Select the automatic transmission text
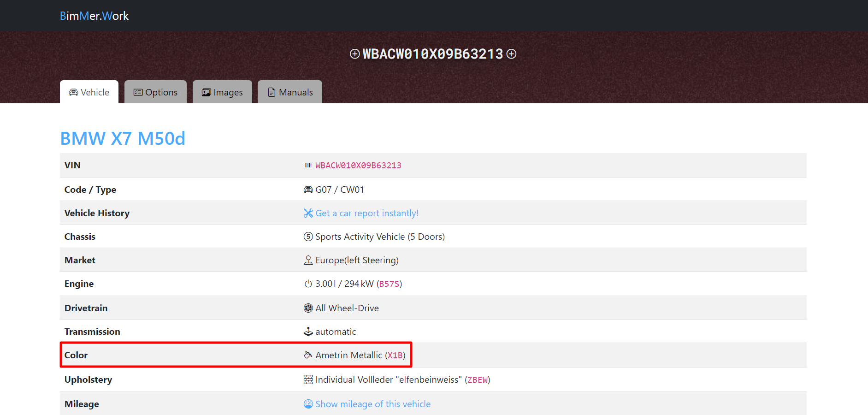The image size is (868, 415). (336, 332)
